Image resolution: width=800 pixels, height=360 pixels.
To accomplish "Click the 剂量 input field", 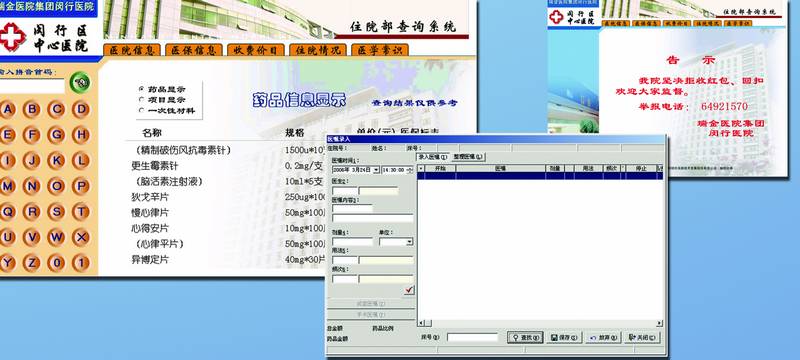I will (353, 242).
